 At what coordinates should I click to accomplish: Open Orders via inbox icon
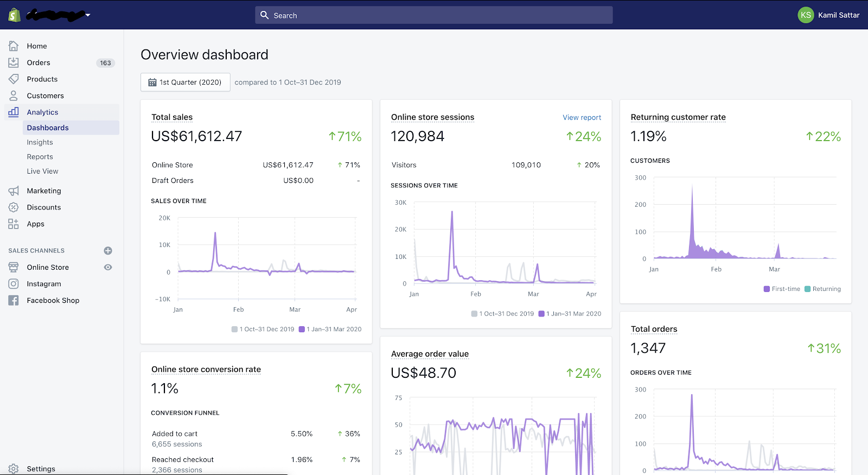click(14, 62)
